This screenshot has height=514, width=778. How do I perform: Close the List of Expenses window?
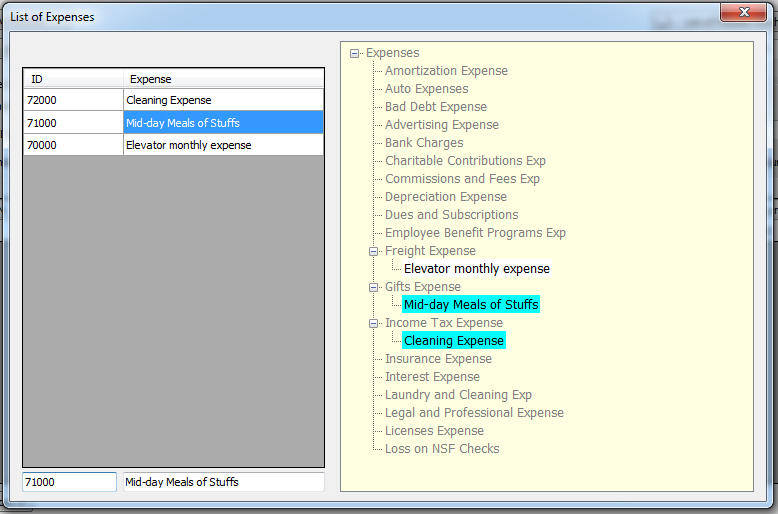pyautogui.click(x=743, y=12)
